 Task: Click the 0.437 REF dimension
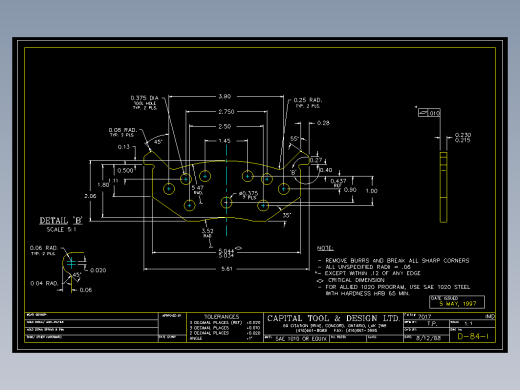338,183
